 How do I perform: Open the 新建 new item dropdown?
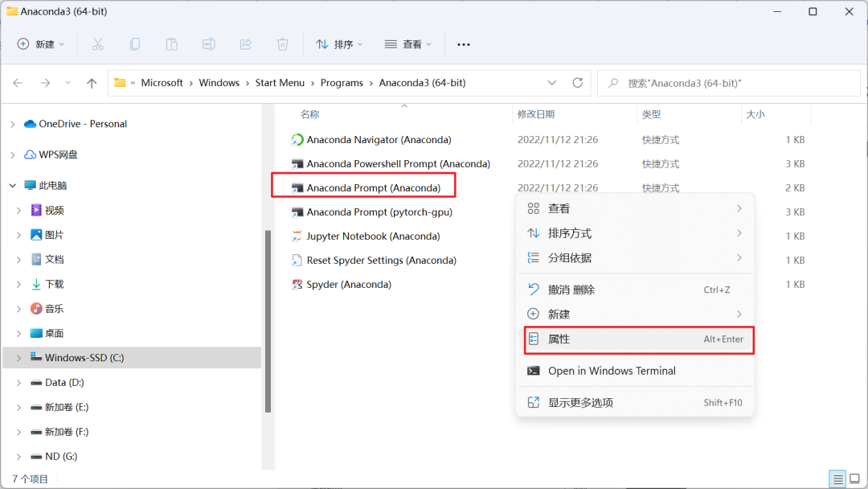[41, 44]
